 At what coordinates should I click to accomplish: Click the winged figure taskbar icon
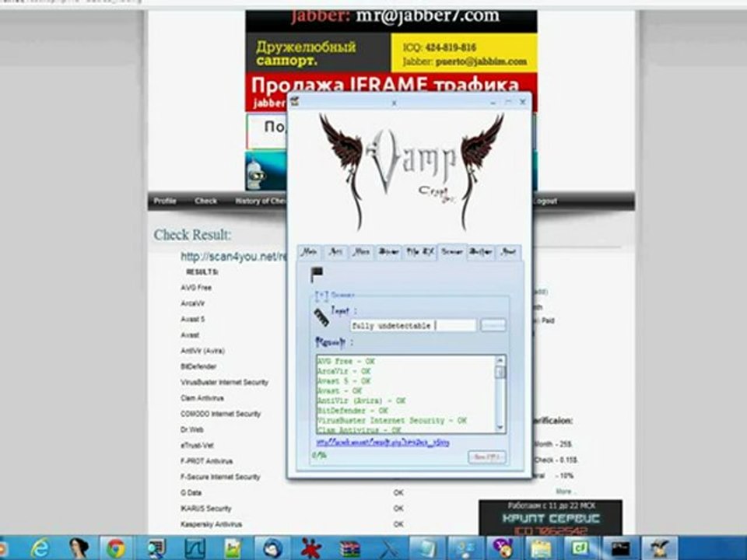[x=659, y=548]
